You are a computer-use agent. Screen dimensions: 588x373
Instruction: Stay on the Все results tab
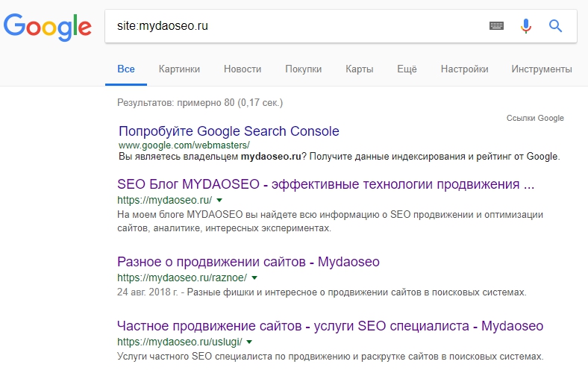pos(126,69)
